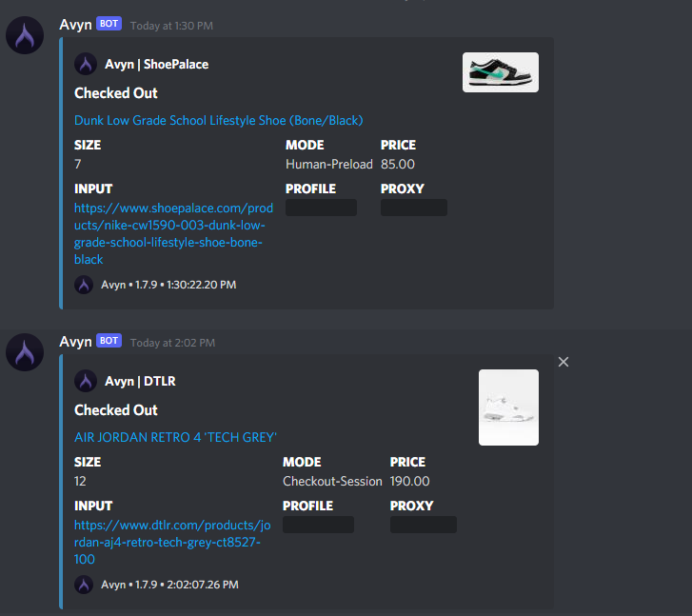Remove the DTLR embed with X
692x616 pixels.
(x=563, y=362)
